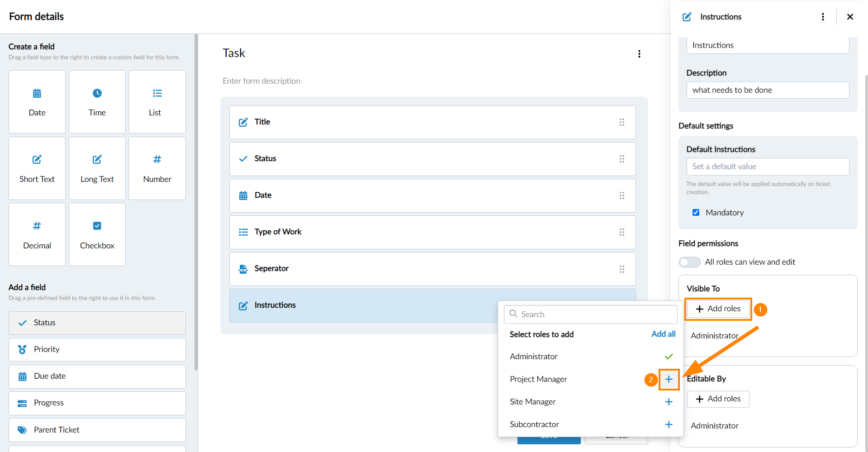868x452 pixels.
Task: Toggle All roles can view and edit
Action: (689, 262)
